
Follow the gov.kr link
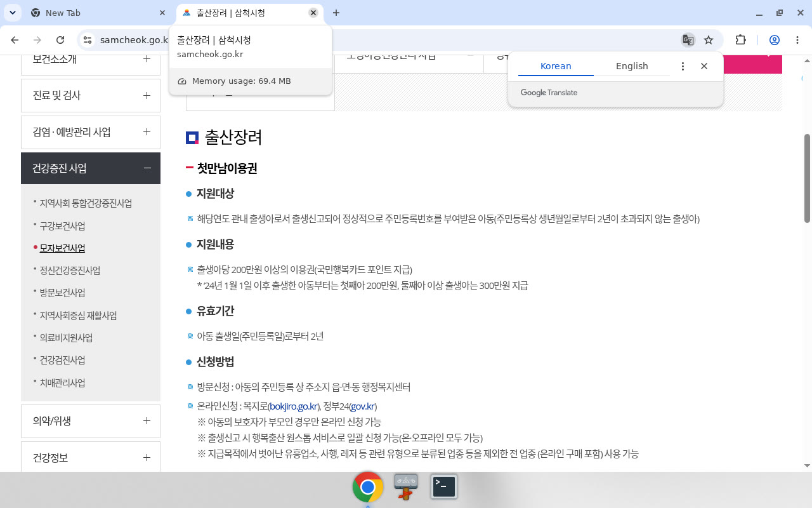[363, 406]
